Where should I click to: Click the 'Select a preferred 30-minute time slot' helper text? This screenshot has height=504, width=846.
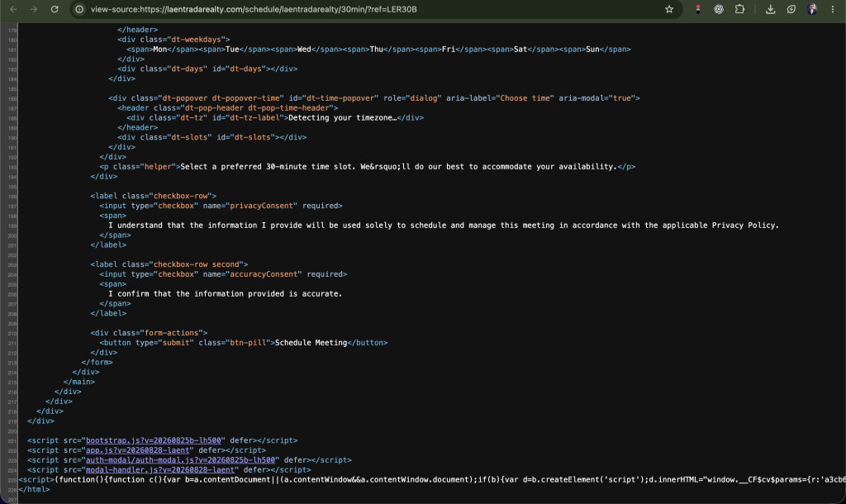tap(398, 167)
